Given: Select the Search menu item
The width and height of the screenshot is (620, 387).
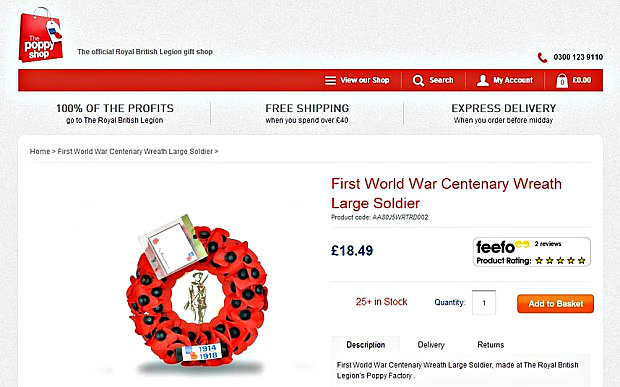Looking at the screenshot, I should pyautogui.click(x=441, y=80).
